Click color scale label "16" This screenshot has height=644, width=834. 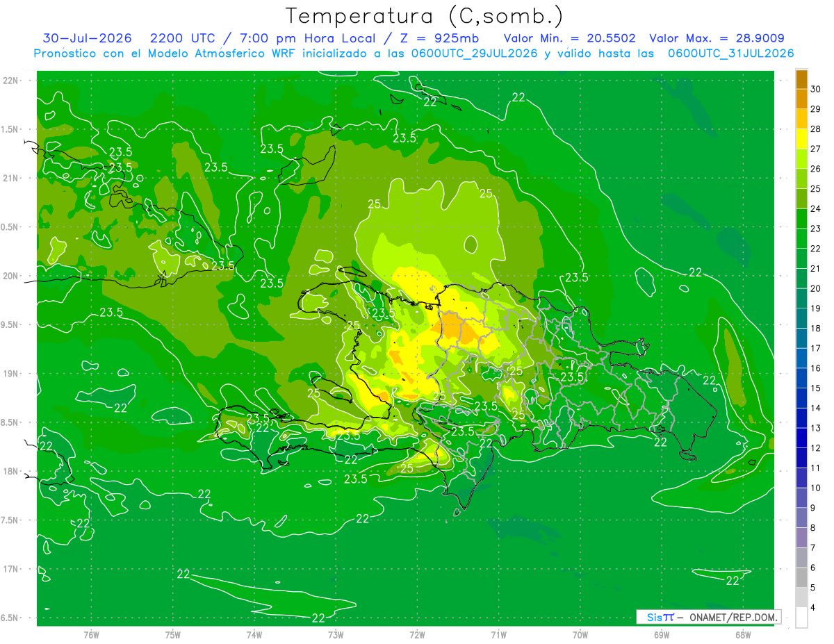pyautogui.click(x=816, y=368)
